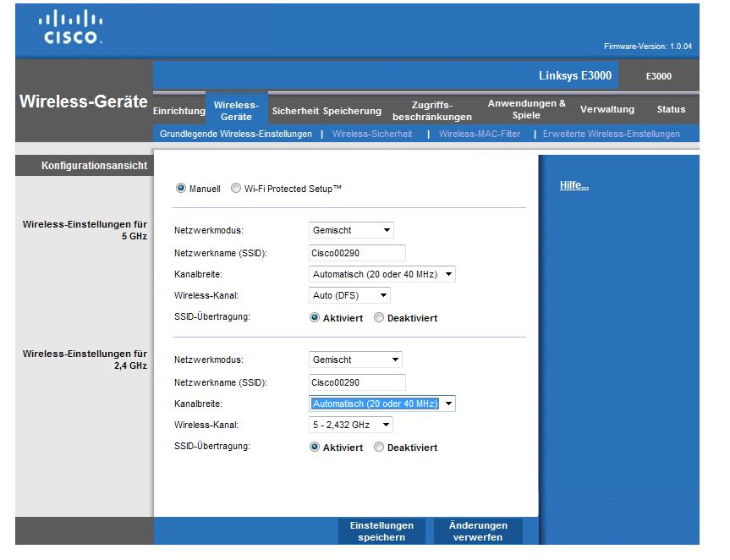Click 5 GHz Netzwerkname (SSID) field

tap(357, 253)
